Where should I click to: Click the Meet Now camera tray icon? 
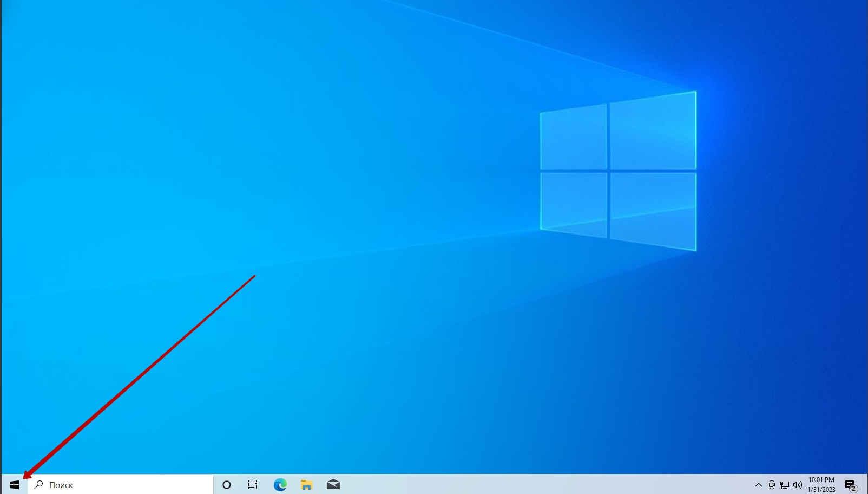(x=772, y=485)
